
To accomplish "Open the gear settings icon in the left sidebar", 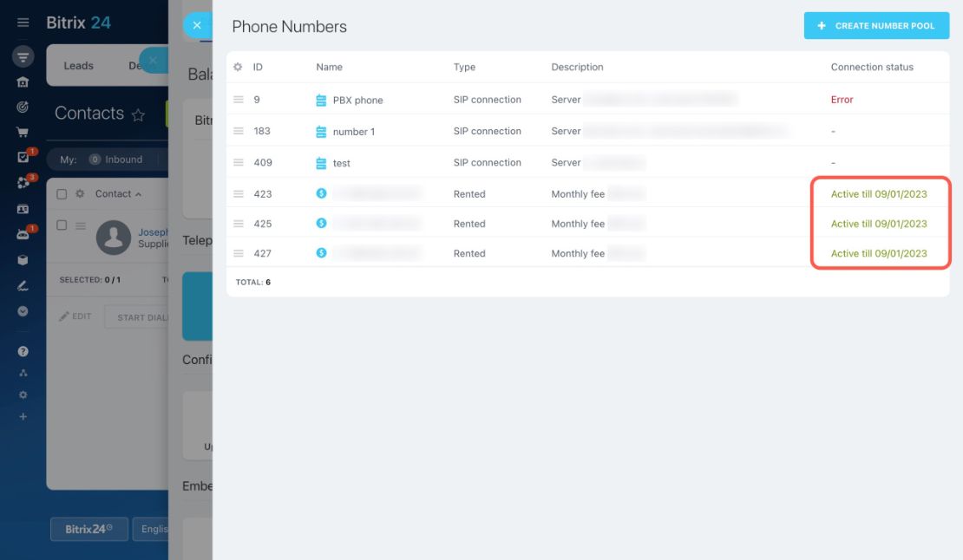I will [x=23, y=395].
